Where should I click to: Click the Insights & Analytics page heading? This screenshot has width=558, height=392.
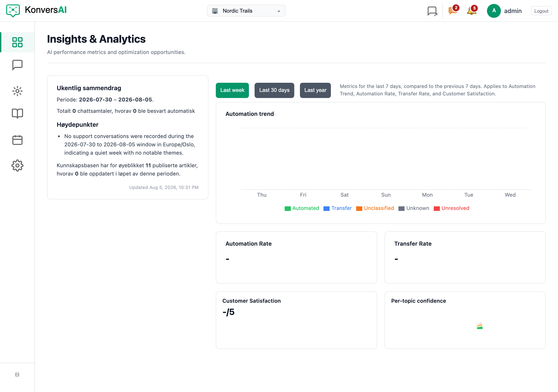[x=96, y=39]
